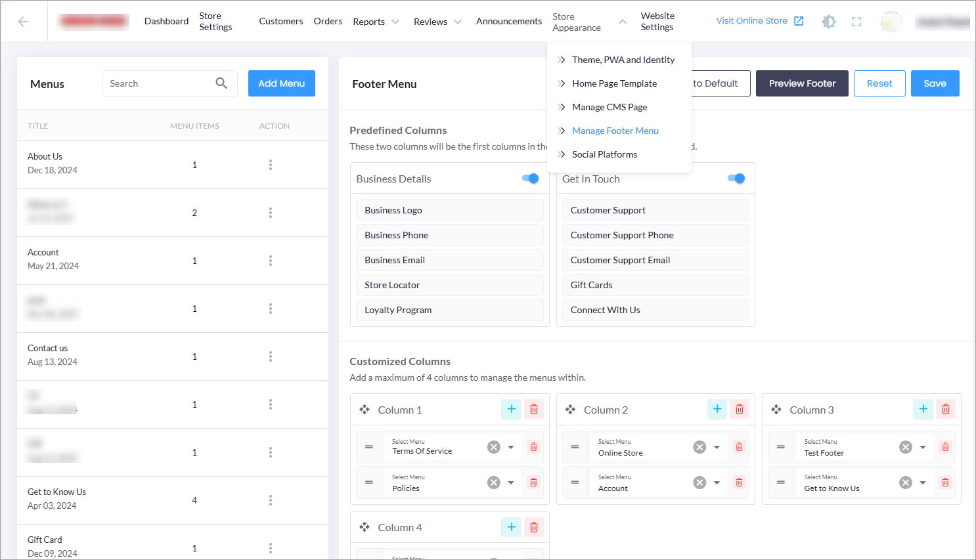Open the Get to Know Us select dropdown arrow
976x560 pixels.
923,483
